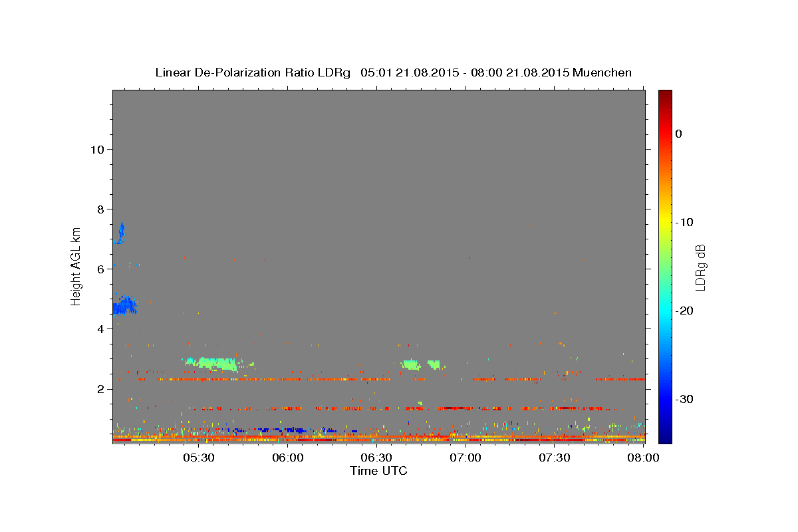Click the 07:30 time tick label
798x532 pixels.
click(555, 458)
